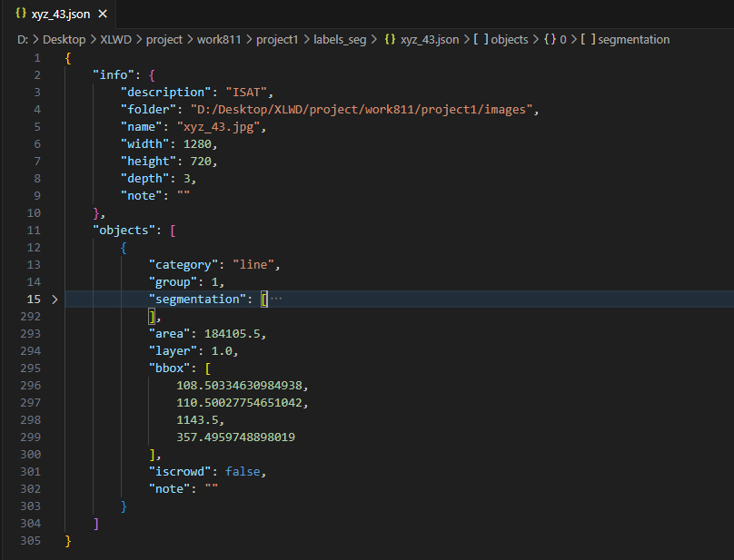Screen dimensions: 734x560
Task: Click the "segmentation" key
Action: click(197, 300)
